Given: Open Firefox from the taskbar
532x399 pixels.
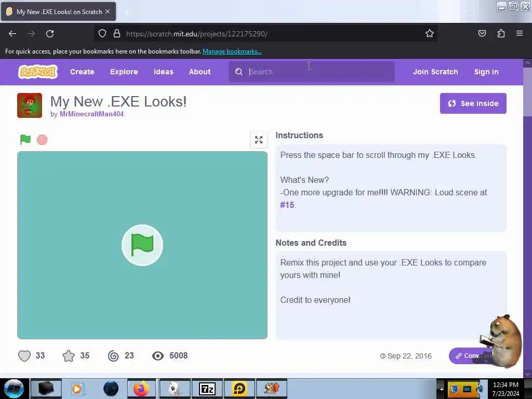Looking at the screenshot, I should 141,389.
